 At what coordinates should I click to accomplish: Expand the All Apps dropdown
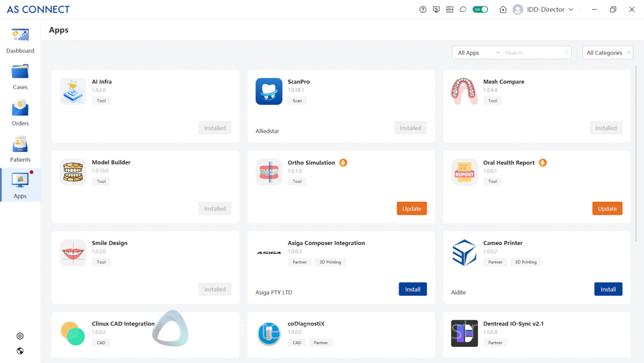[477, 53]
